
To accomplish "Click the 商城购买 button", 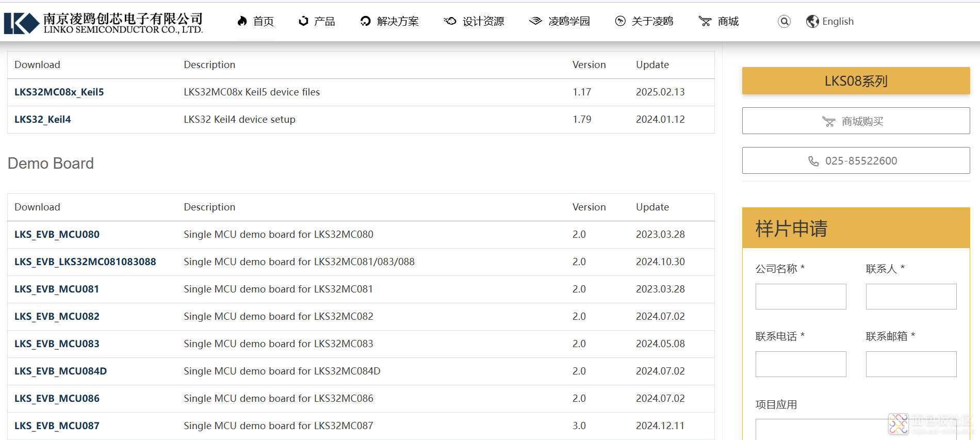I will click(x=856, y=121).
